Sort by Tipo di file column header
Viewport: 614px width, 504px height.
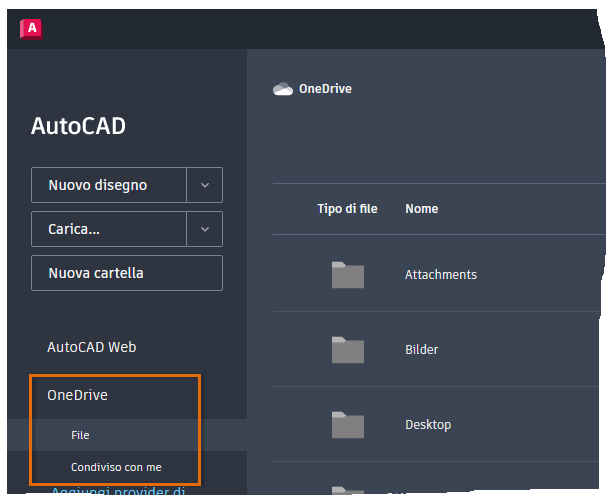click(347, 209)
